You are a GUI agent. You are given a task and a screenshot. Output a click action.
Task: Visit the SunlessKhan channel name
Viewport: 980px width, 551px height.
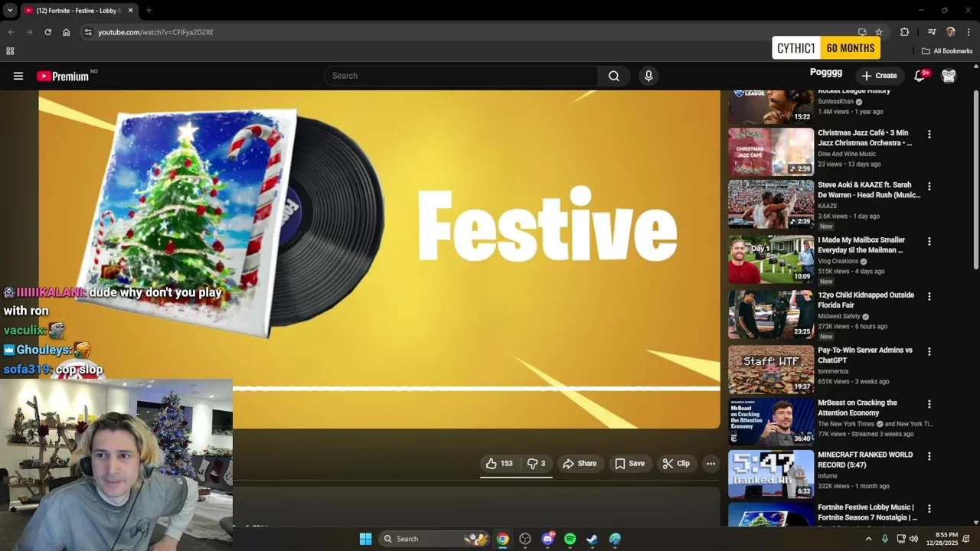click(x=835, y=102)
